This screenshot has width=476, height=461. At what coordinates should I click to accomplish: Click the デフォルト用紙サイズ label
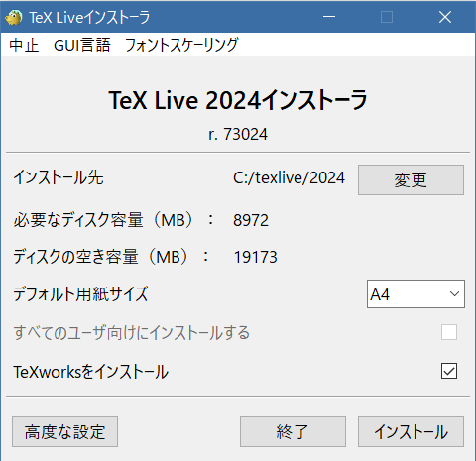coord(80,293)
